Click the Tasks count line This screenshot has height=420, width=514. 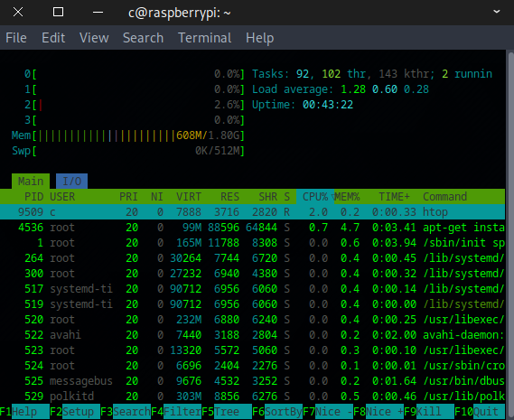click(372, 74)
